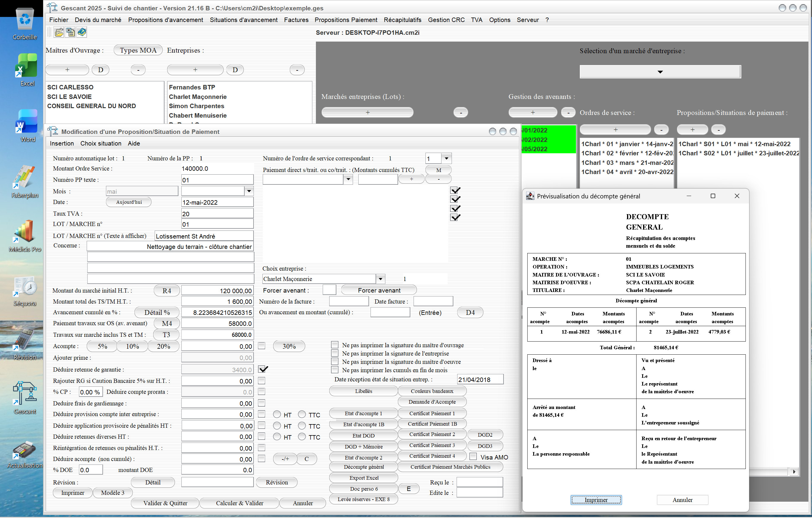Open the help book toolbar icon
This screenshot has height=518, width=812.
click(82, 32)
